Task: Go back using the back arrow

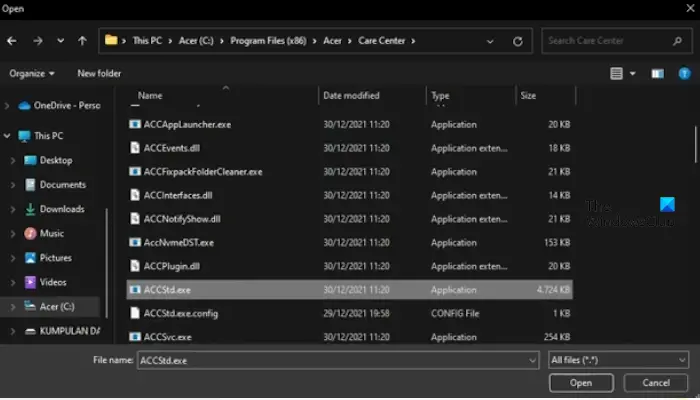Action: point(12,41)
